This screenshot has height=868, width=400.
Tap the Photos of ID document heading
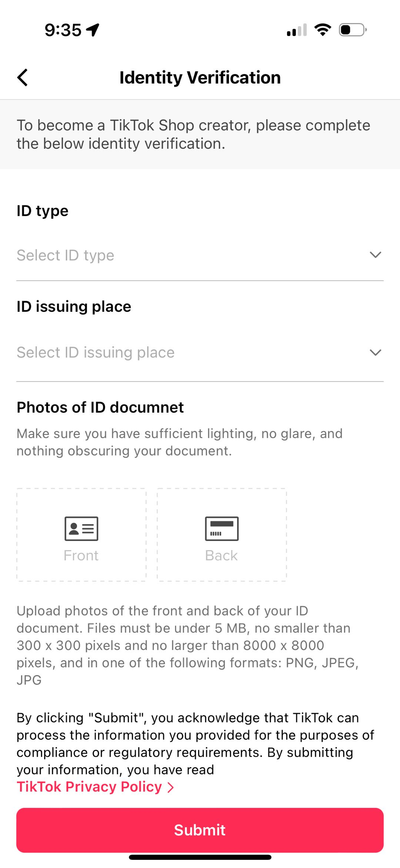tap(100, 407)
